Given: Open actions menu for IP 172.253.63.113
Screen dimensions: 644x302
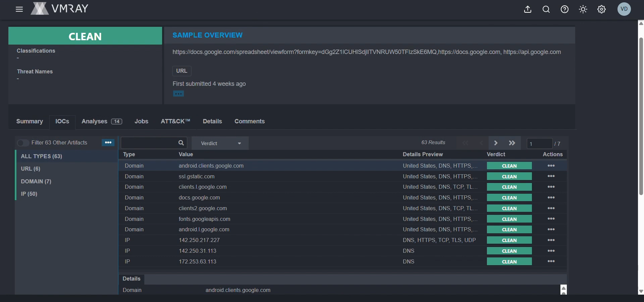Looking at the screenshot, I should click(551, 261).
